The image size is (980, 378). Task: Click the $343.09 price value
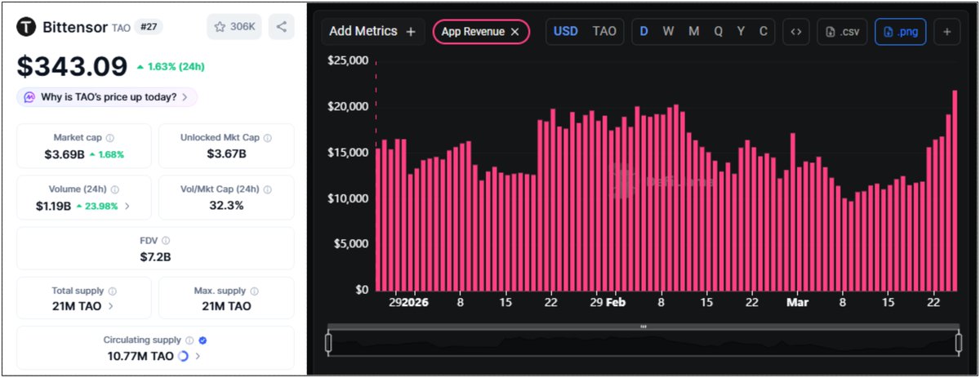pyautogui.click(x=73, y=66)
